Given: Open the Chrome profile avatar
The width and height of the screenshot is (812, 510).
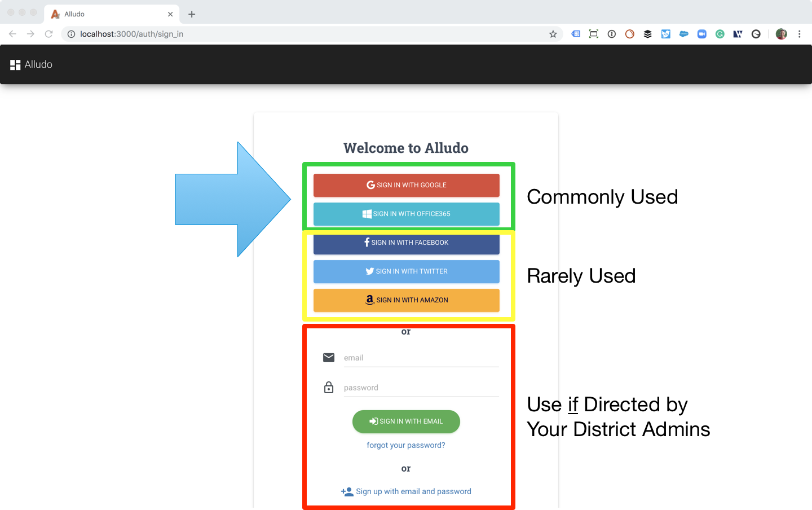Looking at the screenshot, I should (x=782, y=34).
